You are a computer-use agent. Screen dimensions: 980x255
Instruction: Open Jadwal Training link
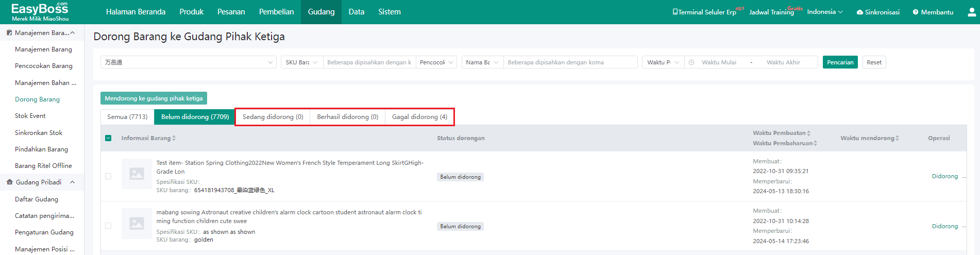[771, 12]
